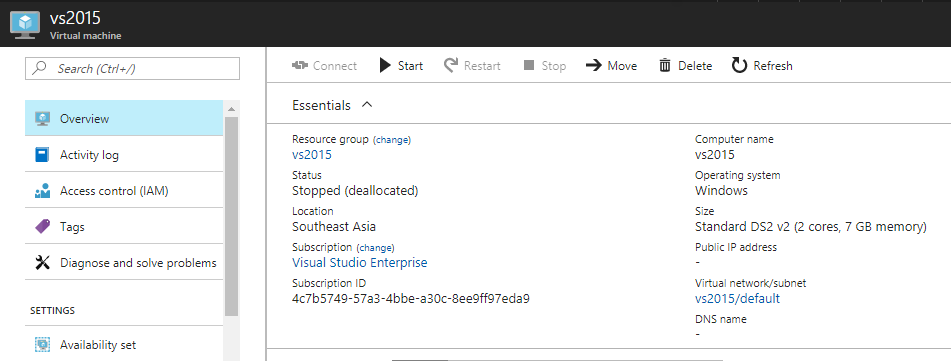Focus the Search (Ctrl+/) box
Viewport: 951px width, 361px height.
coord(132,69)
